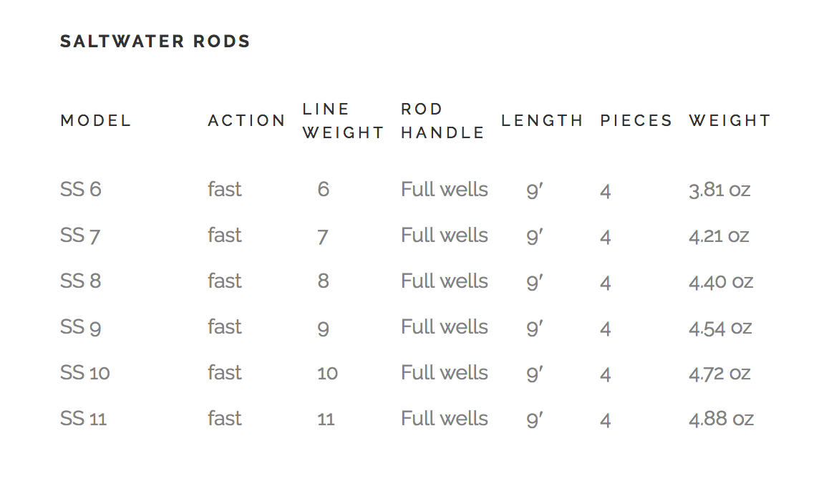The width and height of the screenshot is (829, 504).
Task: Click the SS 9 model name
Action: tap(81, 327)
